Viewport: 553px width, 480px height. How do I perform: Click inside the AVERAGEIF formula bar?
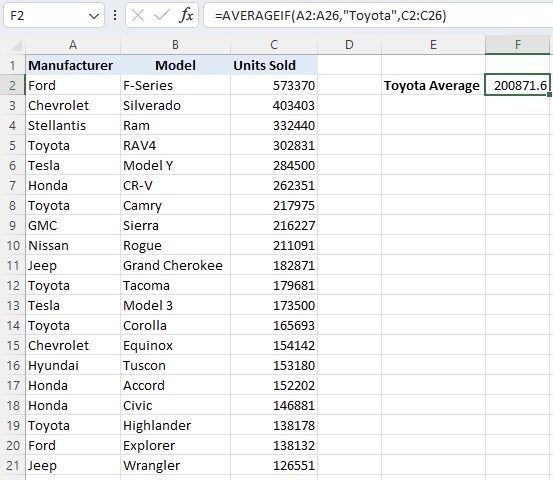click(x=378, y=16)
